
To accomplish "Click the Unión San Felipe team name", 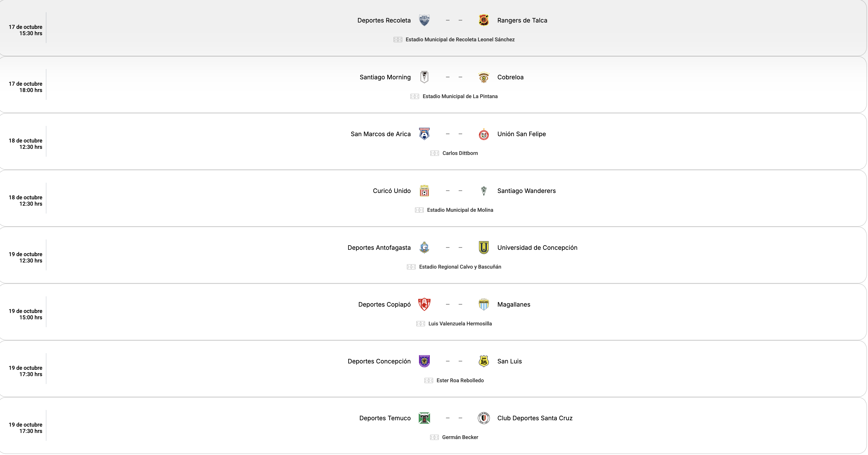I will tap(521, 134).
